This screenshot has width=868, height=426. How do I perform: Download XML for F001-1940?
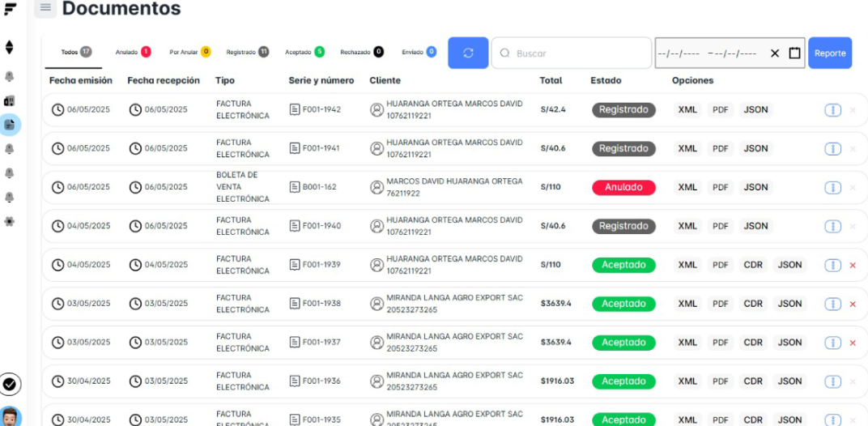click(687, 226)
